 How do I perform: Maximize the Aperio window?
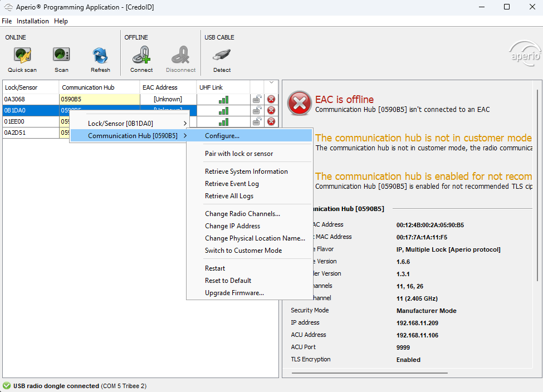(x=507, y=7)
